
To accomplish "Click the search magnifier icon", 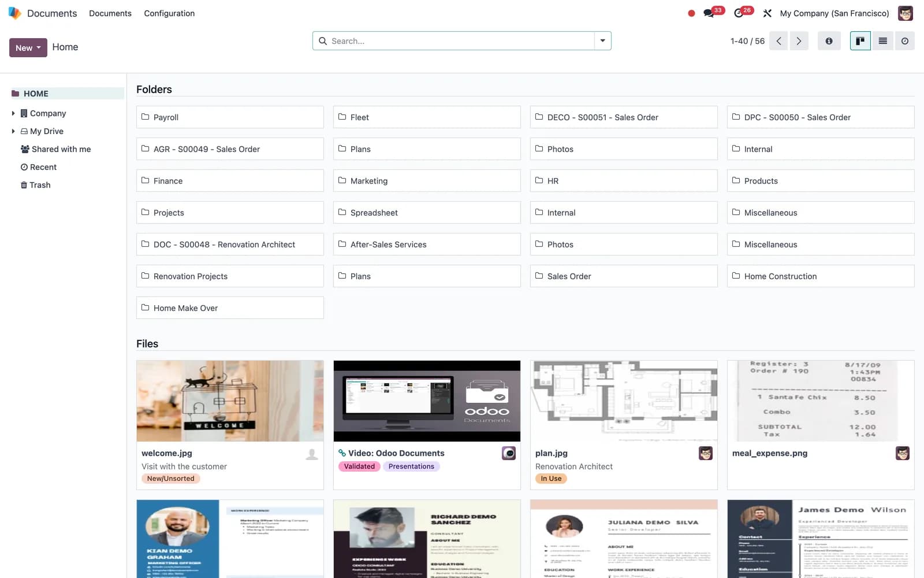I will click(323, 41).
